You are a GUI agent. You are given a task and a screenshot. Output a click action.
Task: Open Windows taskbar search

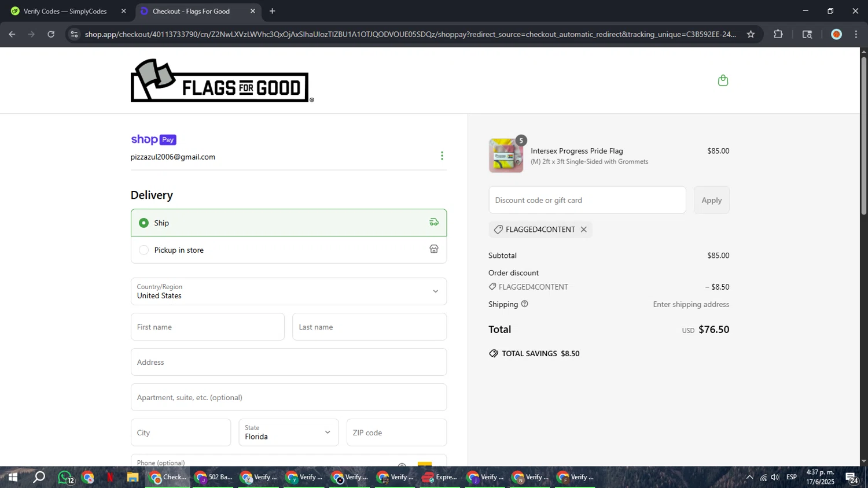pyautogui.click(x=39, y=477)
